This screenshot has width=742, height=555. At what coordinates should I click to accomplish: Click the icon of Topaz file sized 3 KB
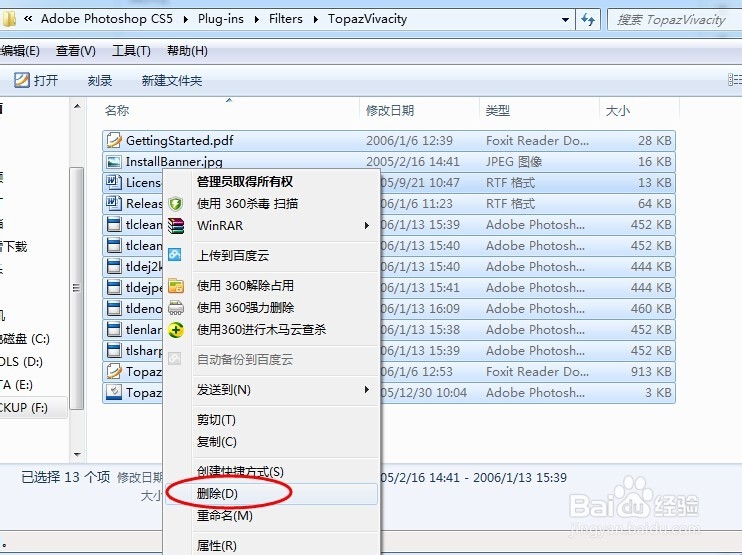point(114,392)
